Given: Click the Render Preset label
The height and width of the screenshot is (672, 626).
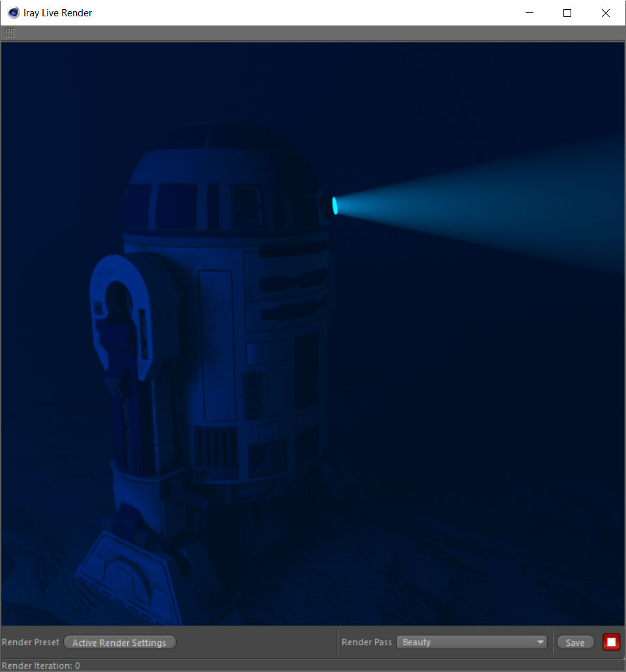Looking at the screenshot, I should point(31,642).
